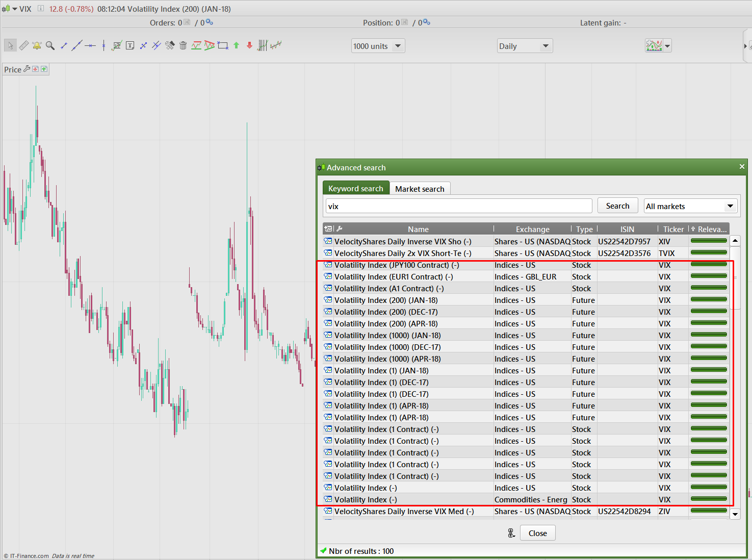Activate the magnifier zoom tool
Image resolution: width=752 pixels, height=560 pixels.
point(50,45)
